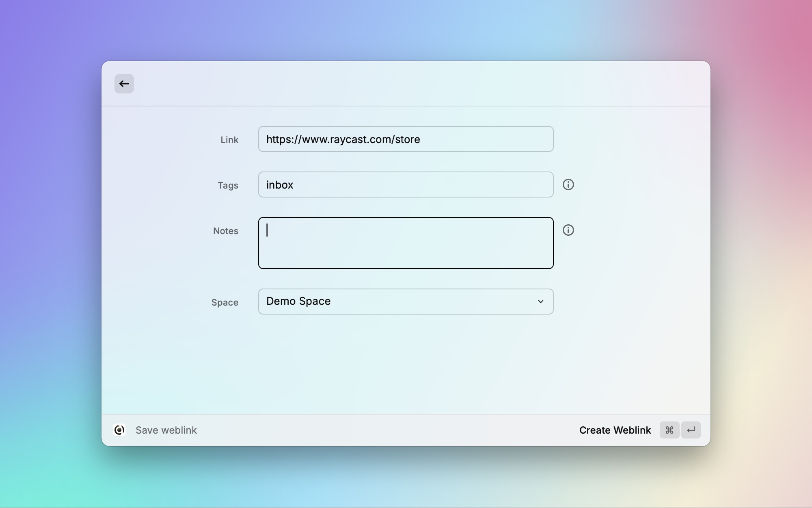This screenshot has width=812, height=508.
Task: Click the Notes field label
Action: pos(226,231)
